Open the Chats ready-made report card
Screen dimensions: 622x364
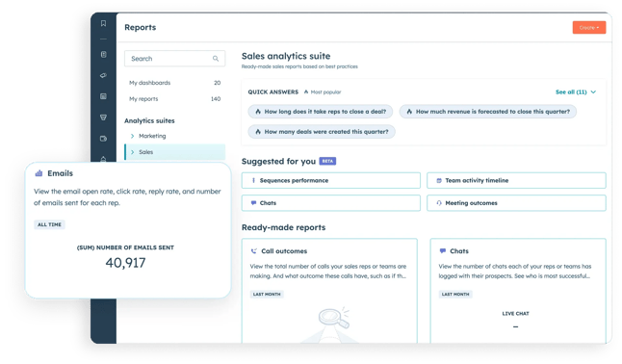pyautogui.click(x=518, y=291)
